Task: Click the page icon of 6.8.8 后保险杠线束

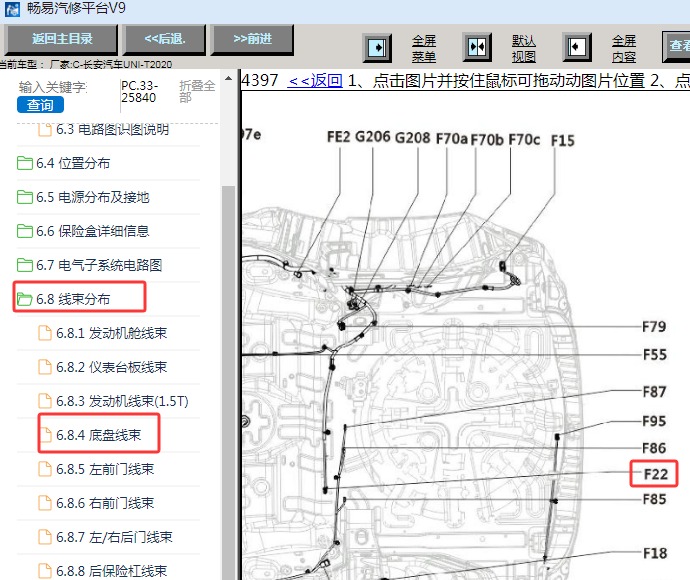Action: pos(45,571)
